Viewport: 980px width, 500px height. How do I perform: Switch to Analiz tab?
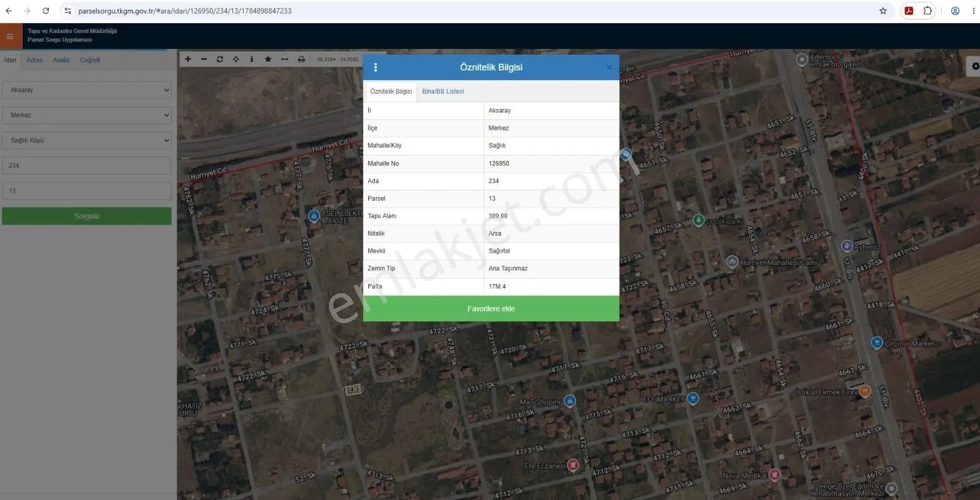point(61,60)
